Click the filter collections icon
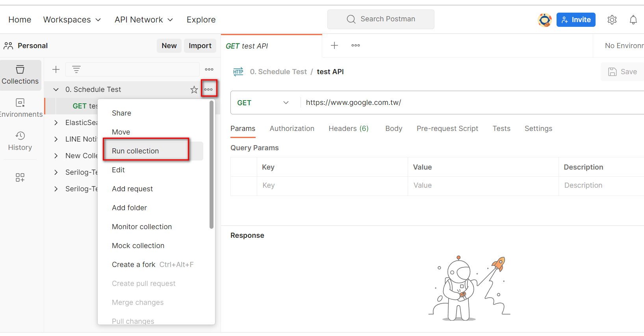Screen dimensions: 644x336 click(x=76, y=69)
